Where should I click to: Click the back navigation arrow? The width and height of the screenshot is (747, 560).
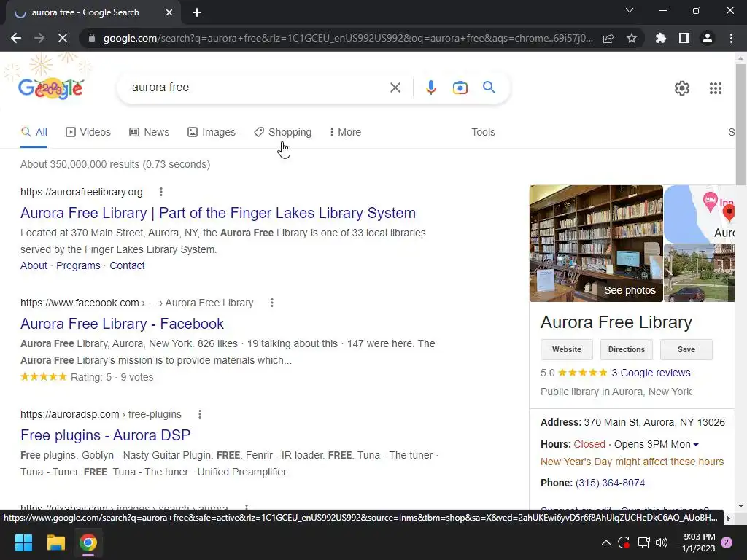[x=16, y=38]
